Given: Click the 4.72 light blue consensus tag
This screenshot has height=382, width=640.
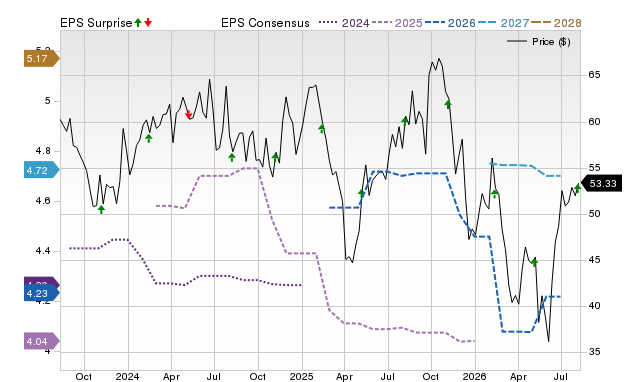Looking at the screenshot, I should [42, 170].
